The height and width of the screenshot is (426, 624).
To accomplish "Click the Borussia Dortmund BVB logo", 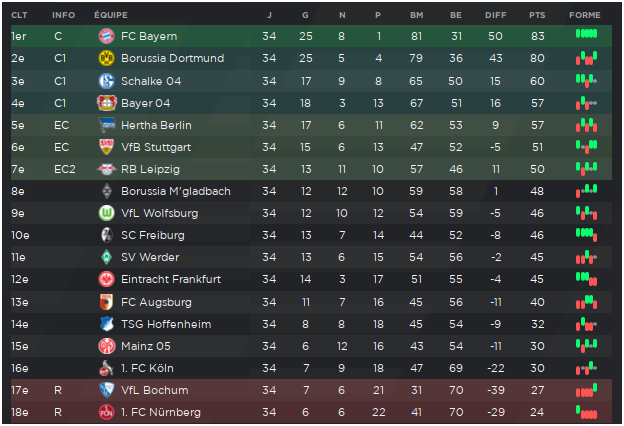I will [x=106, y=58].
